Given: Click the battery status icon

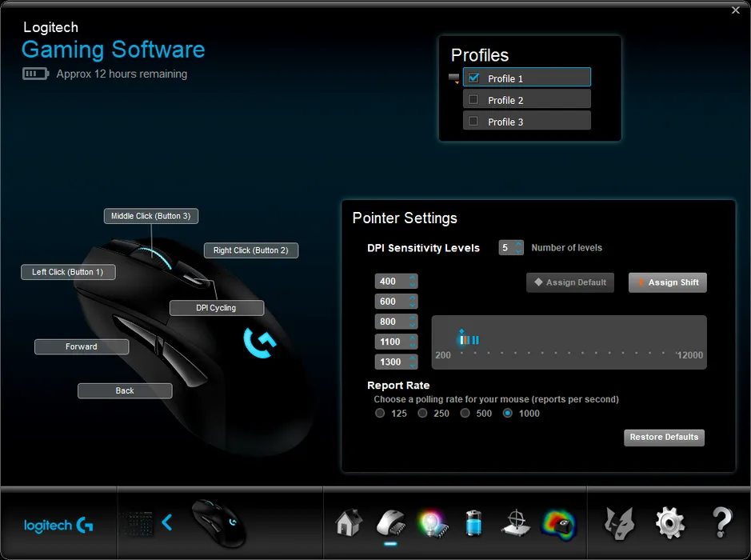Looking at the screenshot, I should click(35, 74).
